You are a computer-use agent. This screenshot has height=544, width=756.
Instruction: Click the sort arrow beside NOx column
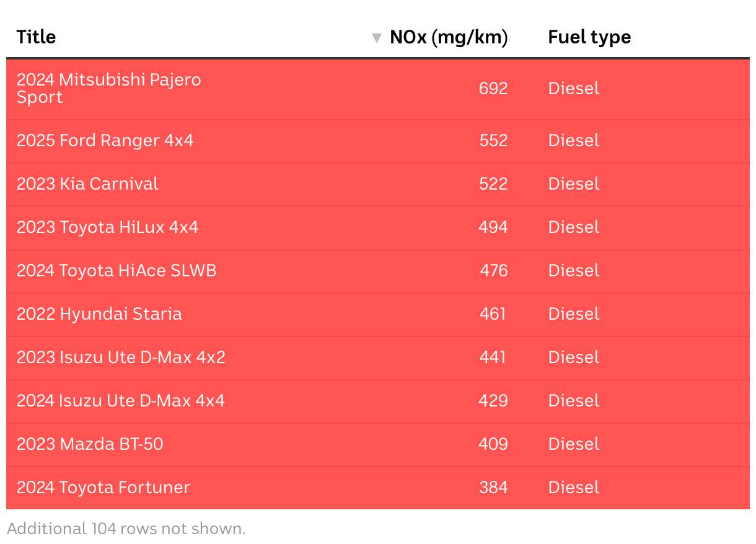pos(376,38)
